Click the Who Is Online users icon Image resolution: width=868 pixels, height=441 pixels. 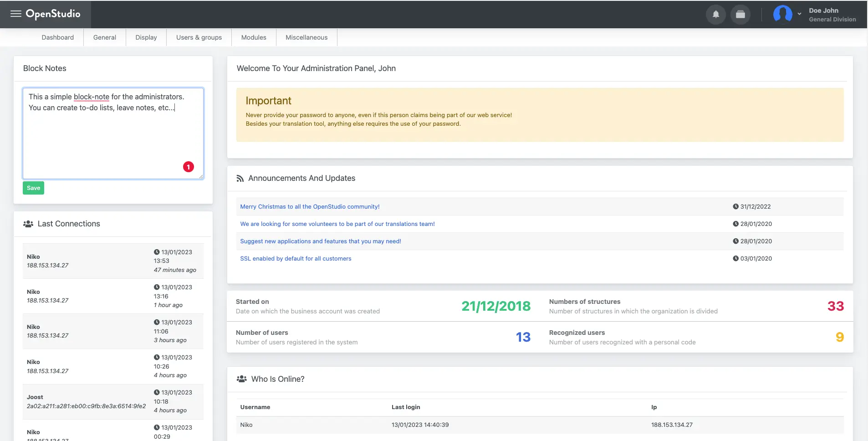[242, 379]
